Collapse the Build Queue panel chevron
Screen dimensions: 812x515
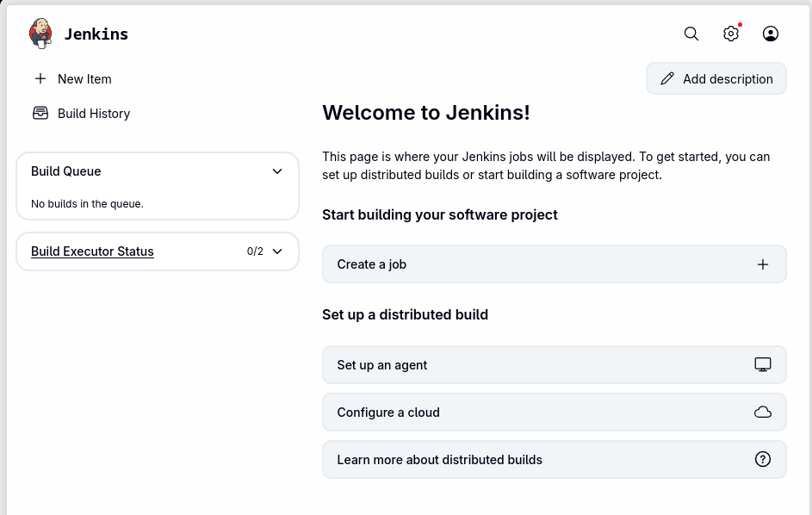[277, 171]
